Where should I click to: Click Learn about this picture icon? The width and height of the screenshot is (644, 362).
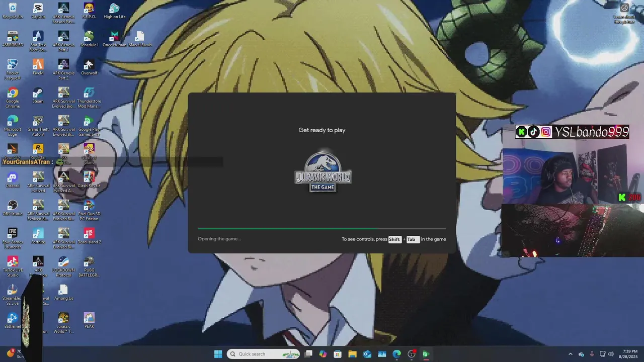tap(624, 14)
